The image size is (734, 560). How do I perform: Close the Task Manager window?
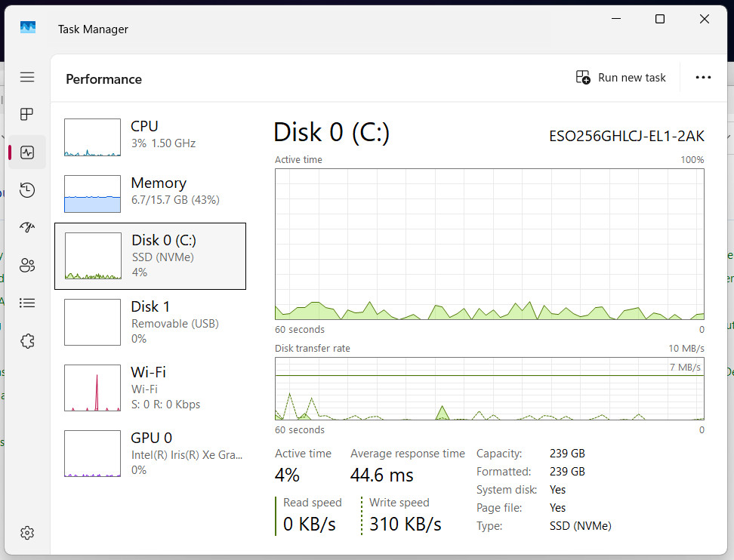704,19
